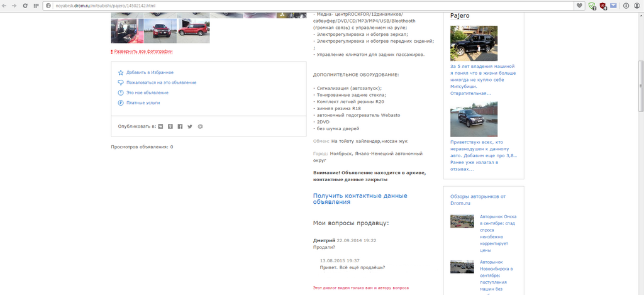Click the reply 'Привет. Всё ещё продаёшь?'

coord(352,268)
